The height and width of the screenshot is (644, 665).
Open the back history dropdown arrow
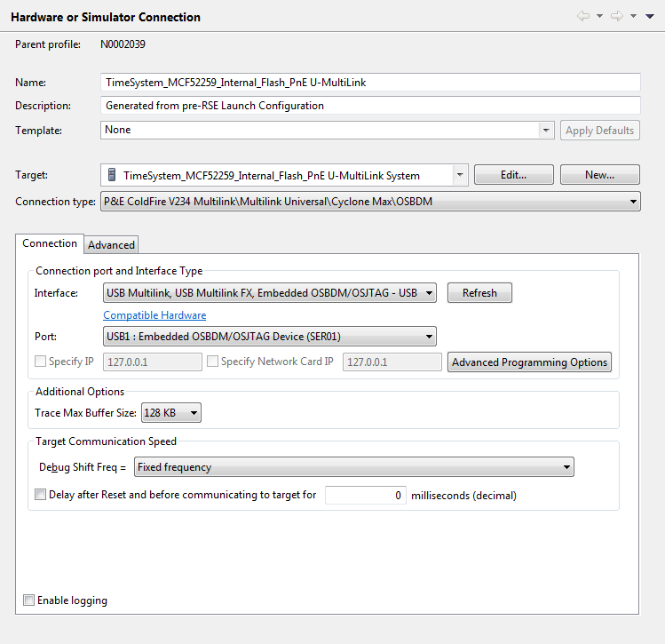coord(599,16)
